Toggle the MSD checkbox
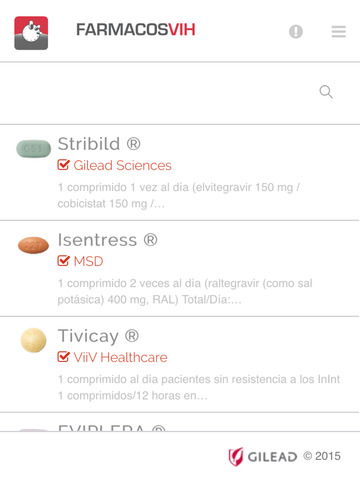360x480 pixels. (63, 261)
